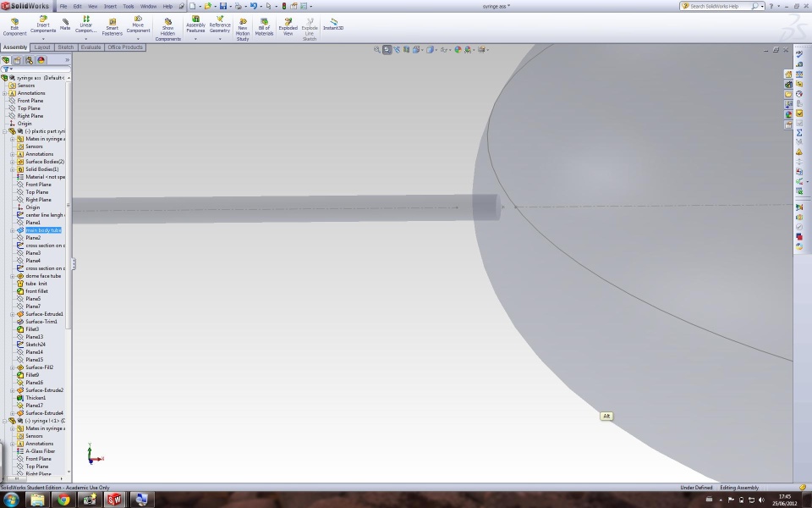
Task: Click the Save icon
Action: pos(223,6)
